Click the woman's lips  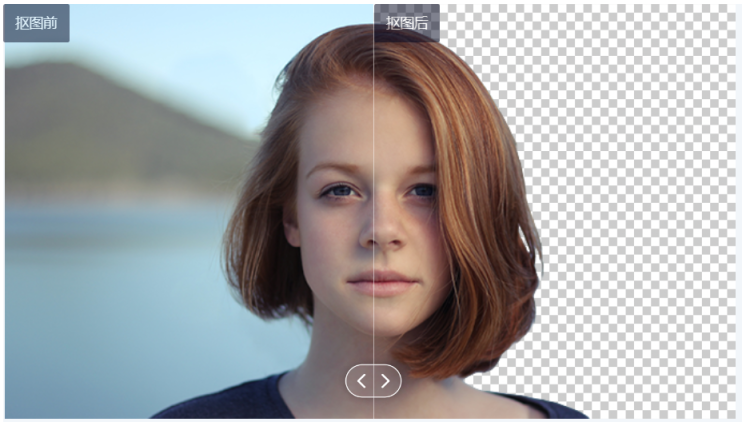381,281
